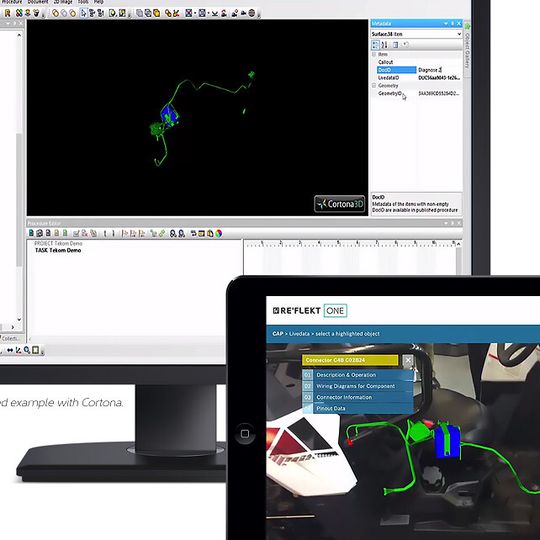Click the rainbow color wheel icon in Procedure Editor

pyautogui.click(x=219, y=233)
